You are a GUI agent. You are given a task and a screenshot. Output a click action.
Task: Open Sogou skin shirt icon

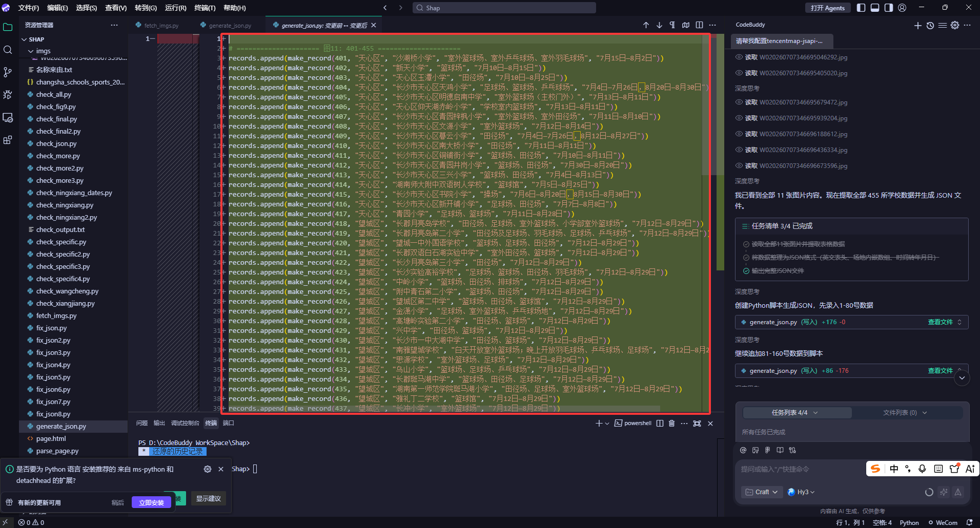pos(954,469)
